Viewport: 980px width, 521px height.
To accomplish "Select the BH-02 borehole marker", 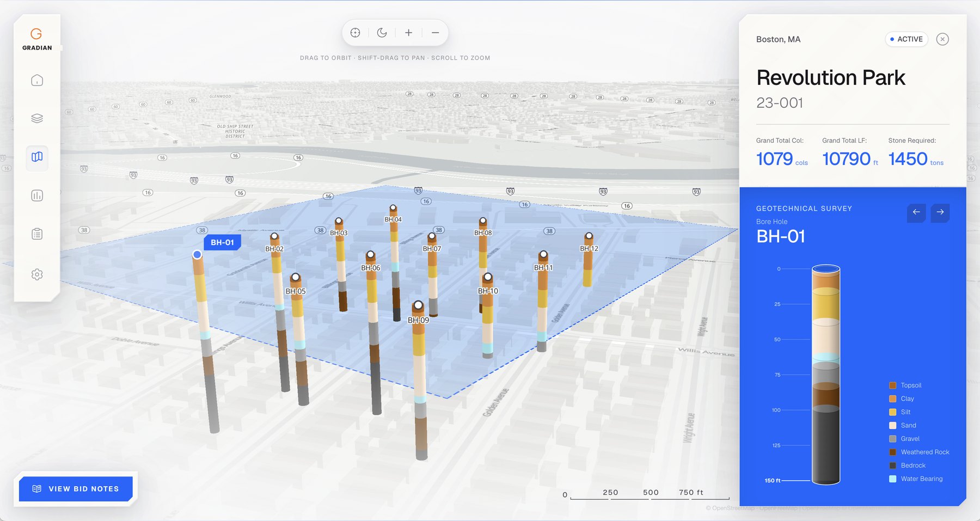I will [x=274, y=237].
